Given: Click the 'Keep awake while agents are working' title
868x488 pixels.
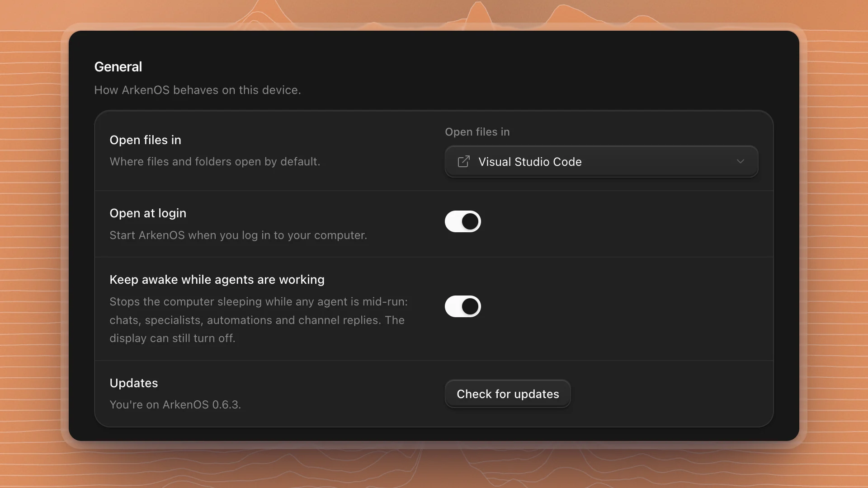Looking at the screenshot, I should tap(217, 280).
